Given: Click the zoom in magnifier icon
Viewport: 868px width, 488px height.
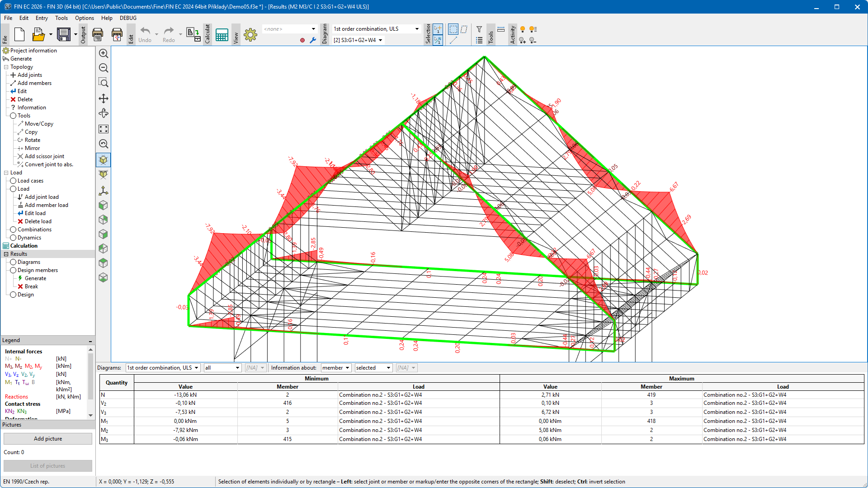Looking at the screenshot, I should click(104, 53).
